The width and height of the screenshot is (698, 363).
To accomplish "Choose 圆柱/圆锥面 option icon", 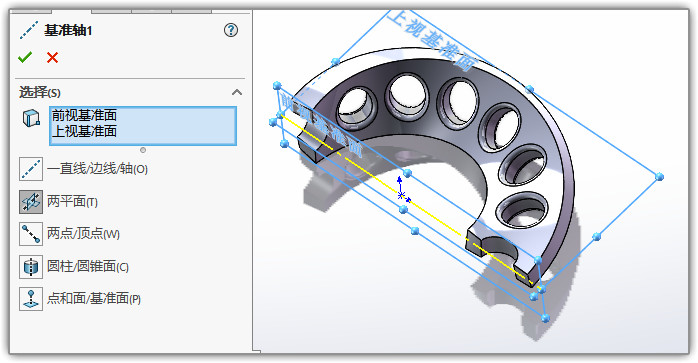I will pyautogui.click(x=31, y=266).
